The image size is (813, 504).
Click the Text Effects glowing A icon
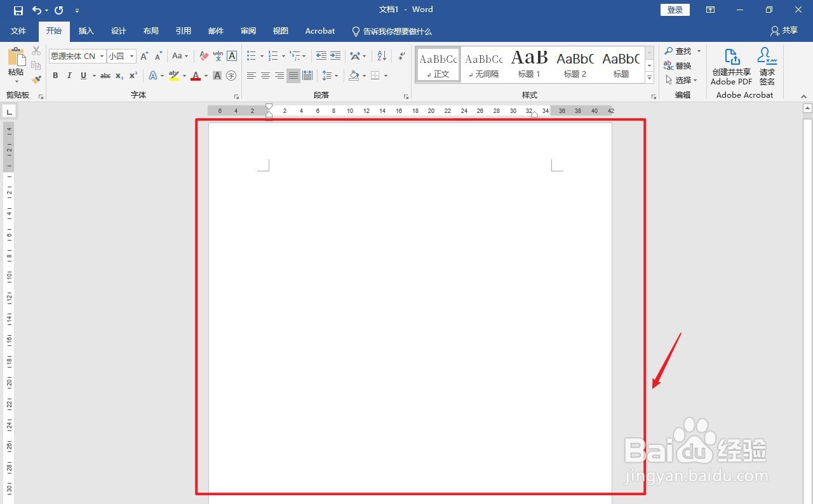pos(153,76)
